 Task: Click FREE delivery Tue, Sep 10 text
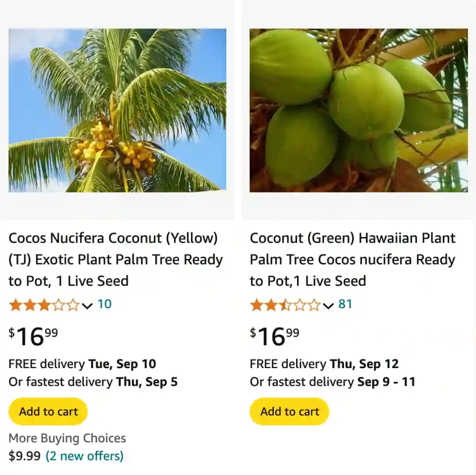(82, 364)
